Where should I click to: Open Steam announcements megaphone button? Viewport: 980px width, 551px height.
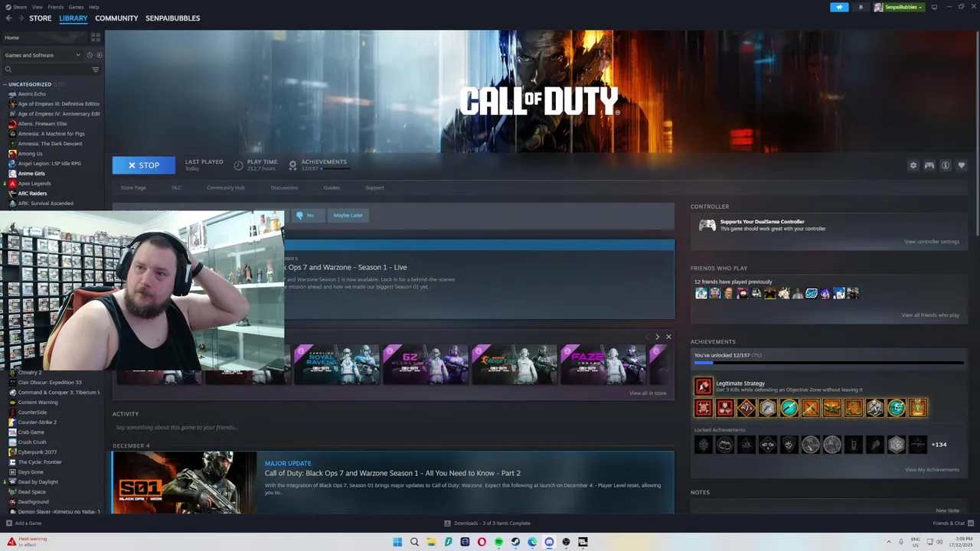[x=839, y=7]
